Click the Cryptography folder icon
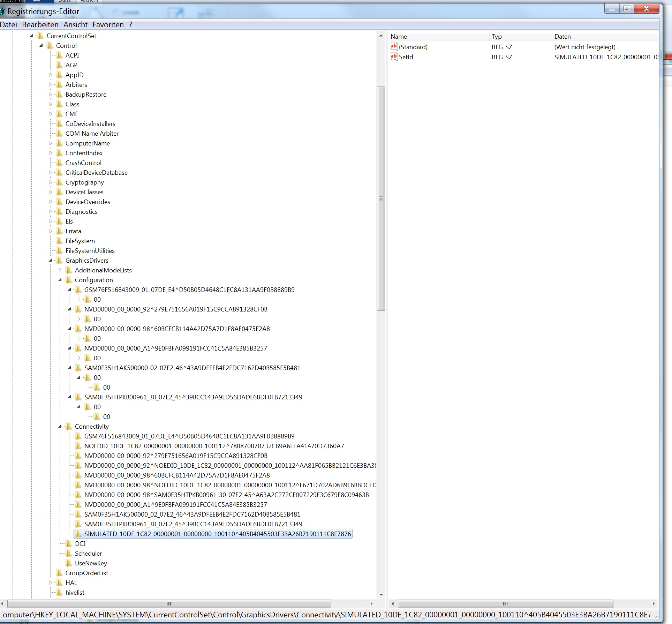Screen dimensions: 672x624 tap(59, 182)
